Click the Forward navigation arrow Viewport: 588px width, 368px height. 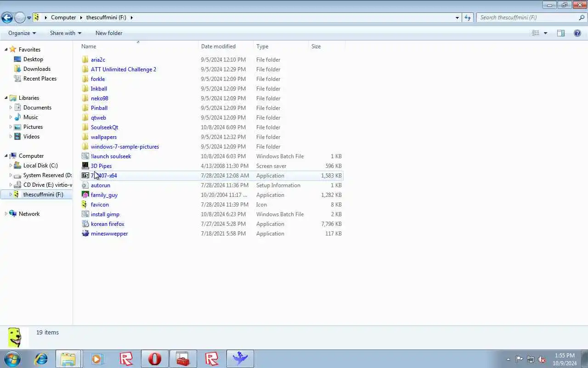20,17
